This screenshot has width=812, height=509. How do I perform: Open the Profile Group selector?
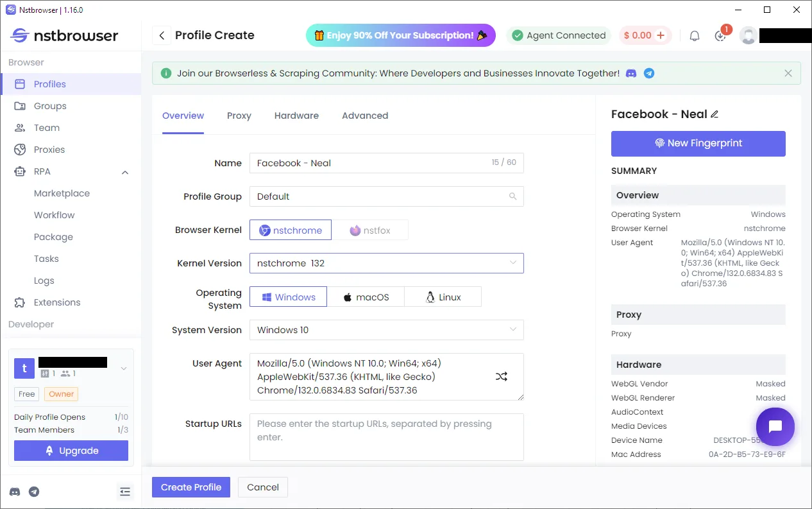(387, 196)
